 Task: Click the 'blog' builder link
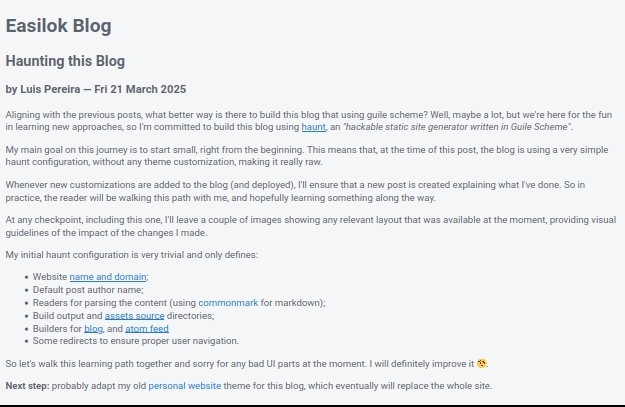point(93,329)
